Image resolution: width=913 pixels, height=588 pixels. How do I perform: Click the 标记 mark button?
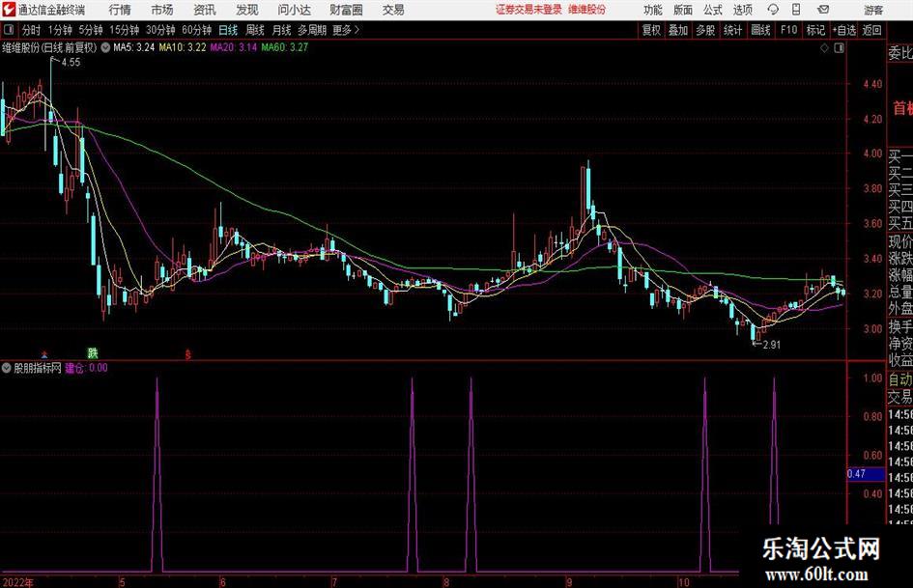coord(815,30)
